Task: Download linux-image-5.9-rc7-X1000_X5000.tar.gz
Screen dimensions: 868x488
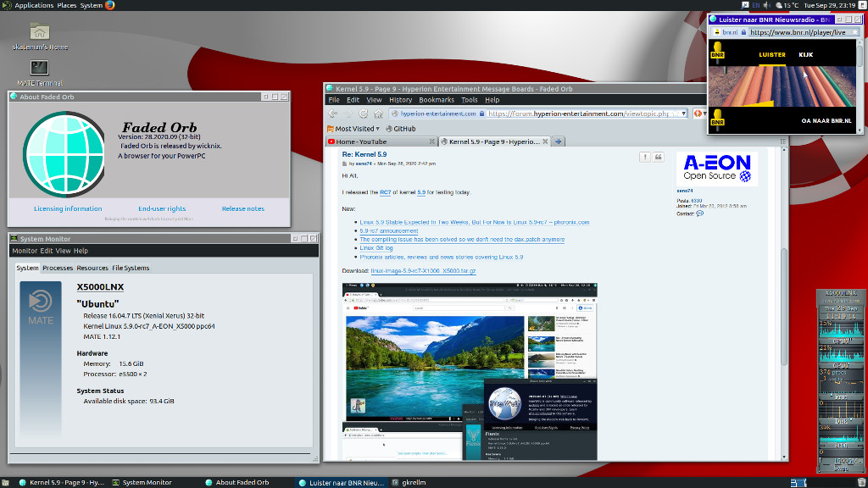Action: [424, 271]
